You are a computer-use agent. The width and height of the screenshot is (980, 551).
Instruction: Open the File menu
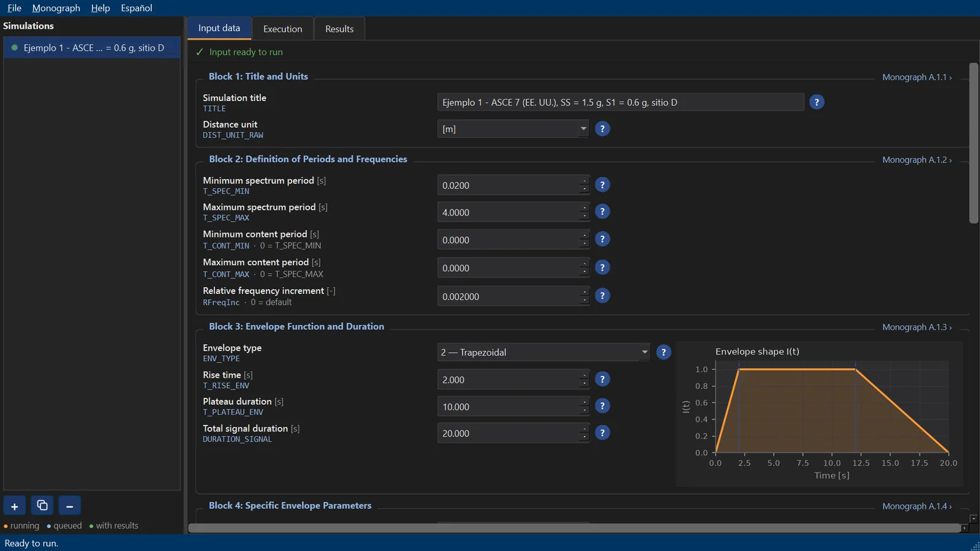coord(14,8)
